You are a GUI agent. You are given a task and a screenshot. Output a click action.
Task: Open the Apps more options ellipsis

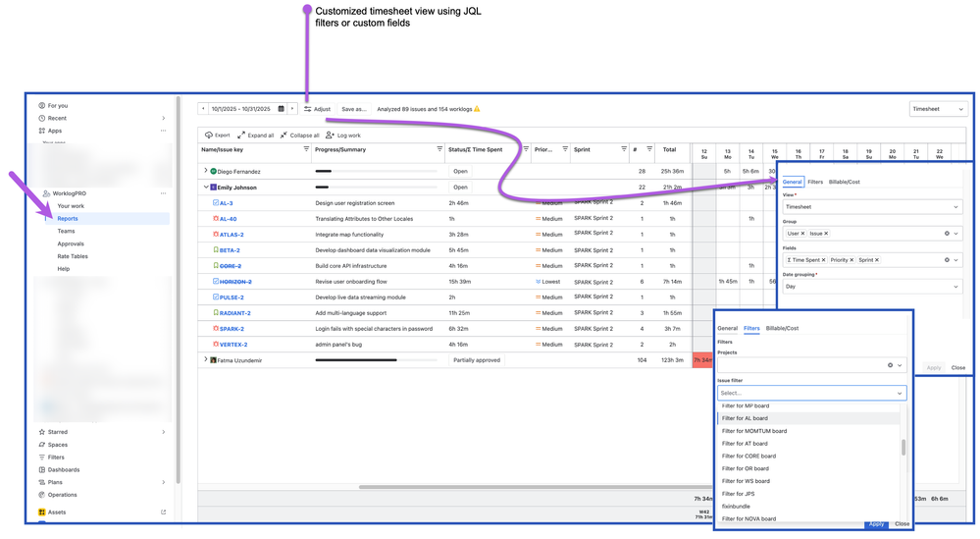[163, 131]
